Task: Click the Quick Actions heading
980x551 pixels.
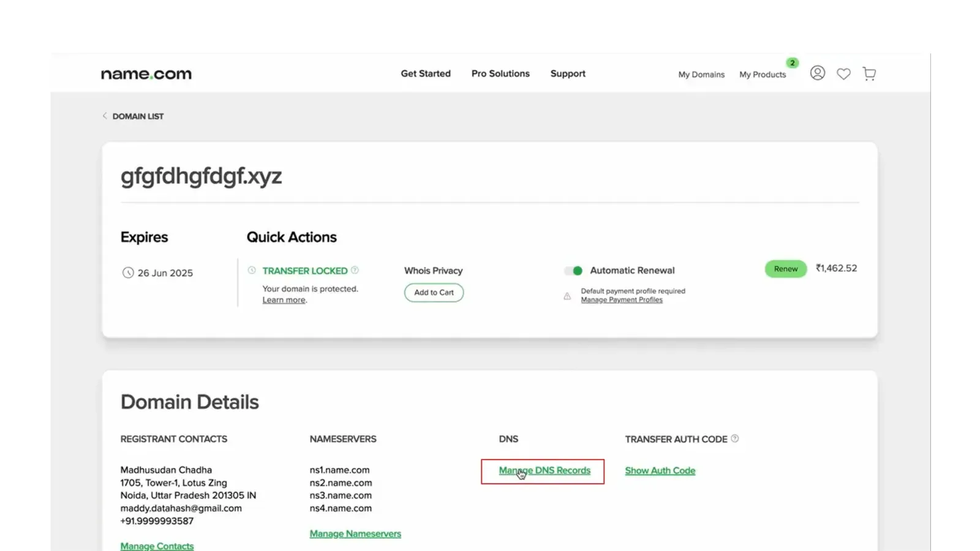Action: (292, 237)
